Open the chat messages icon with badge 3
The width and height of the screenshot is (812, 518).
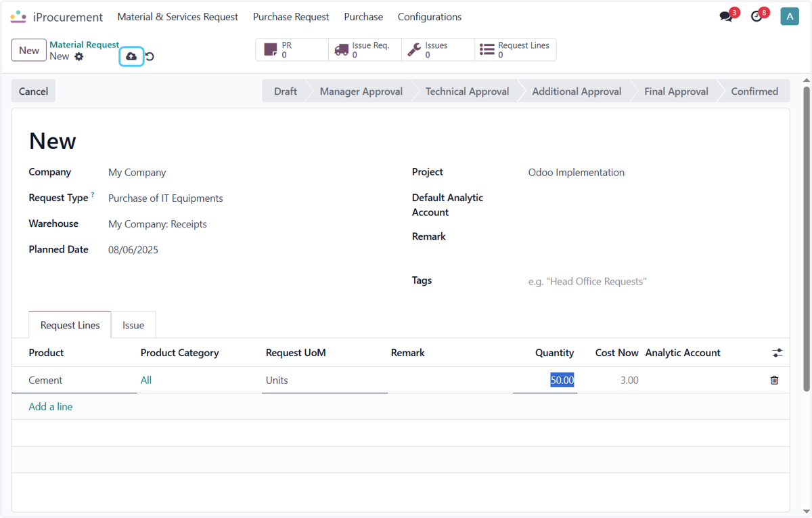(727, 16)
